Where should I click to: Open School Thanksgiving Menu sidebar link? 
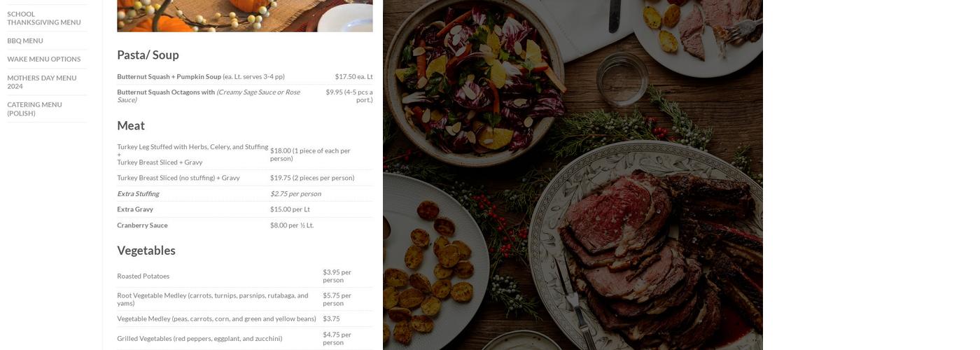[44, 18]
